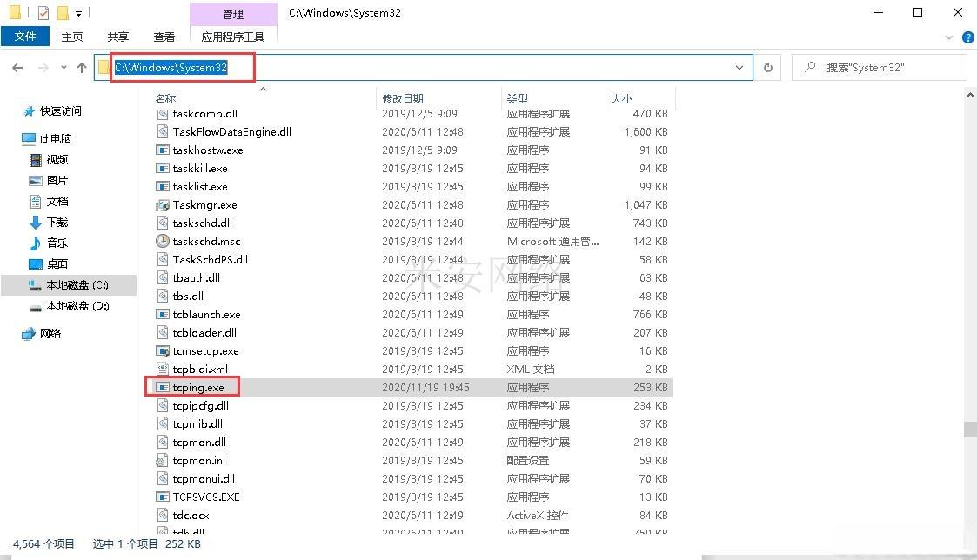Open the 应用程序工具 tab
The width and height of the screenshot is (977, 560).
click(x=233, y=37)
